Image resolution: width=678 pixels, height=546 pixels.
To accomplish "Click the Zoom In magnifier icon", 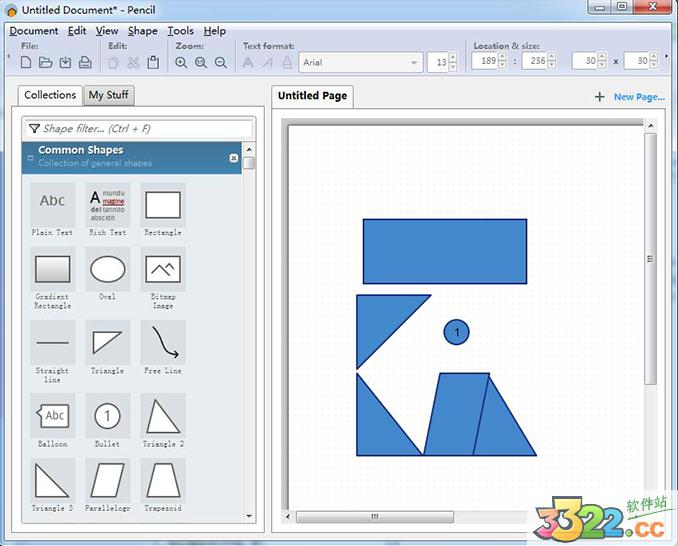I will tap(181, 63).
